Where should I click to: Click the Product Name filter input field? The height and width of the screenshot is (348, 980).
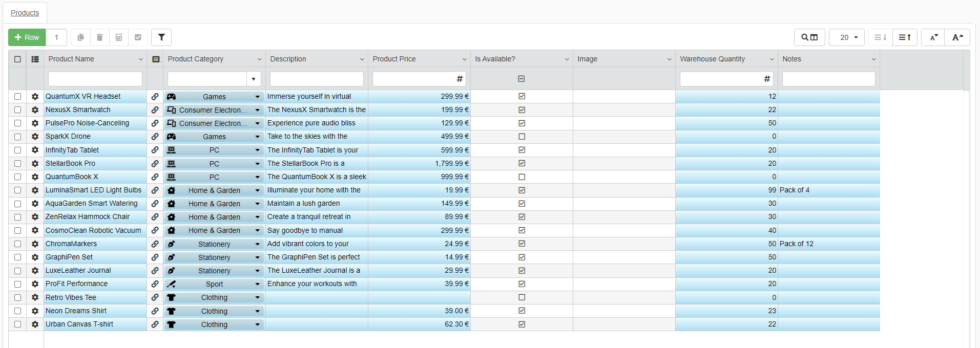pos(95,79)
